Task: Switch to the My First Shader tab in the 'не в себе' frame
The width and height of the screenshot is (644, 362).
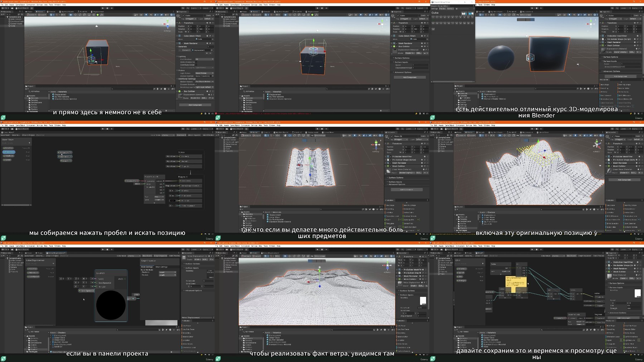Action: (67, 11)
